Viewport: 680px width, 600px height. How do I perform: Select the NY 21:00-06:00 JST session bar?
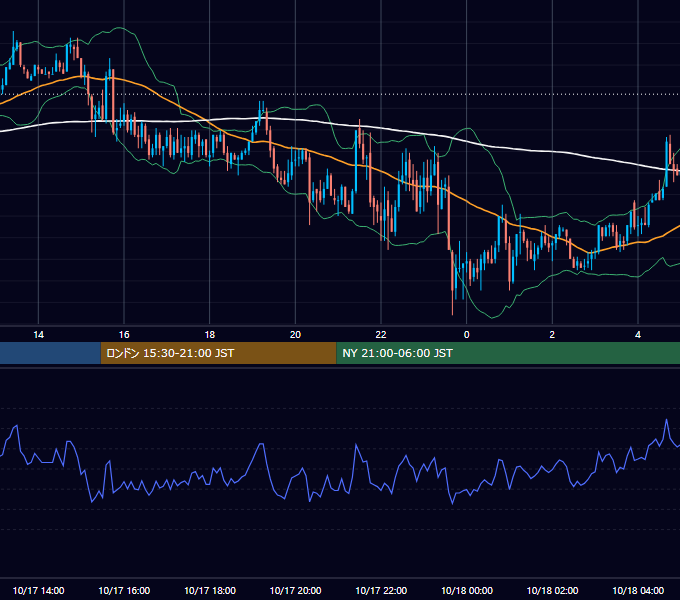click(508, 353)
